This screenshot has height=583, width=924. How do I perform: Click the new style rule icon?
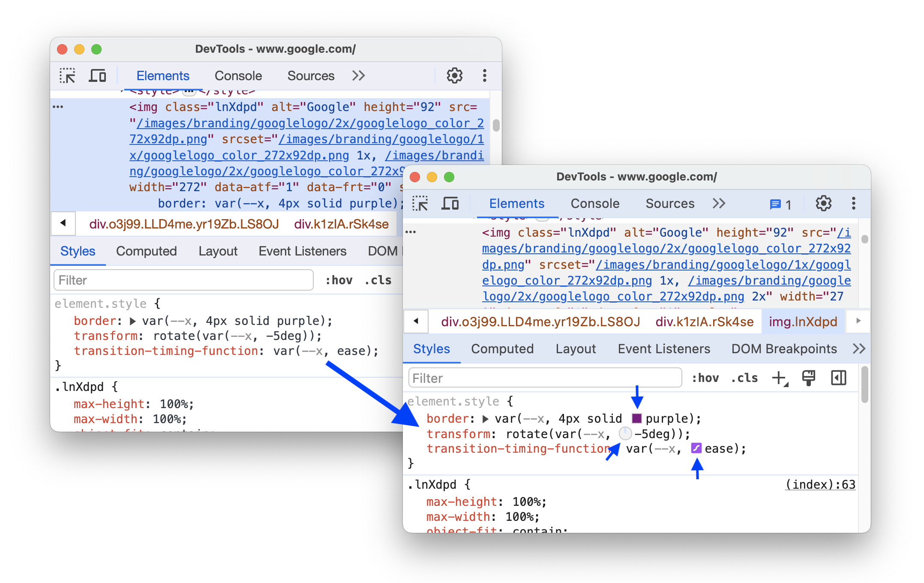click(778, 378)
